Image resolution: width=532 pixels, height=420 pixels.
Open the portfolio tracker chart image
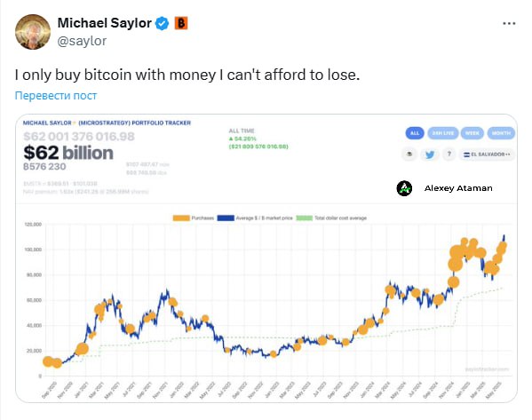point(266,258)
